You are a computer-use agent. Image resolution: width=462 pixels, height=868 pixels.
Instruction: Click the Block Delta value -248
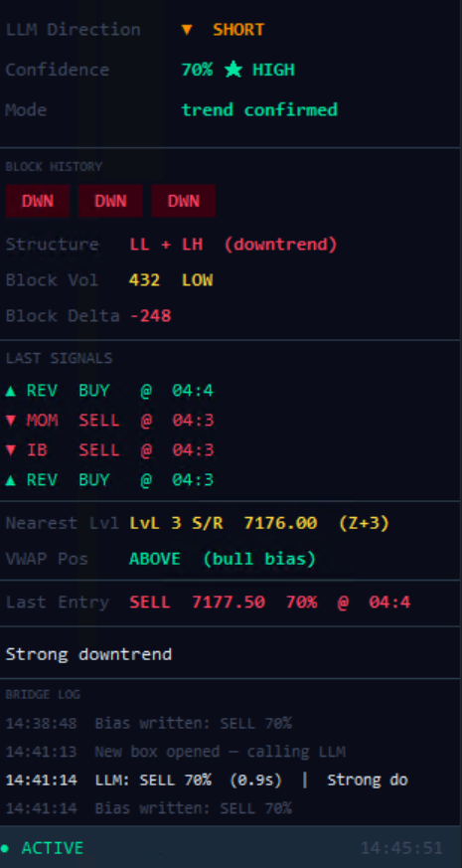coord(150,316)
